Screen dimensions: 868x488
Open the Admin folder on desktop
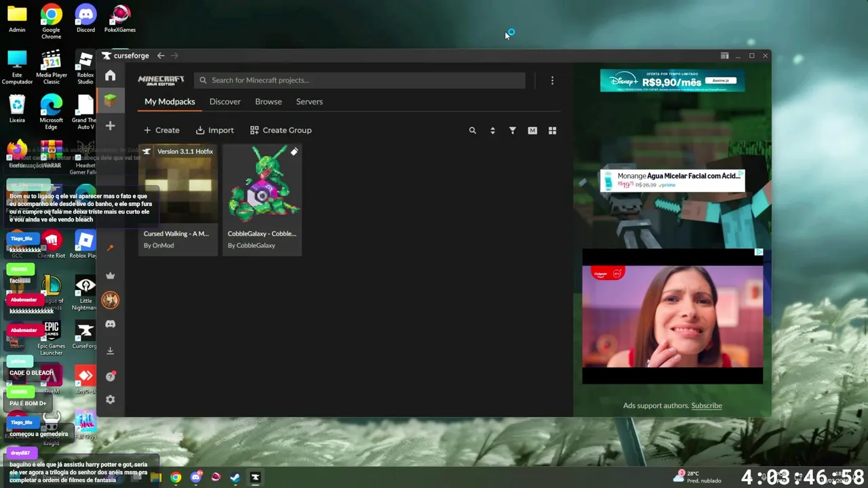[x=17, y=19]
